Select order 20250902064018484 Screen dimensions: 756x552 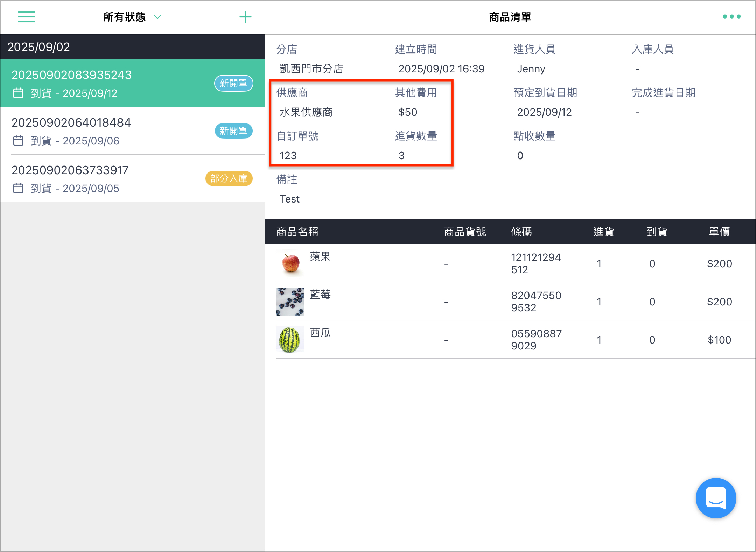133,131
